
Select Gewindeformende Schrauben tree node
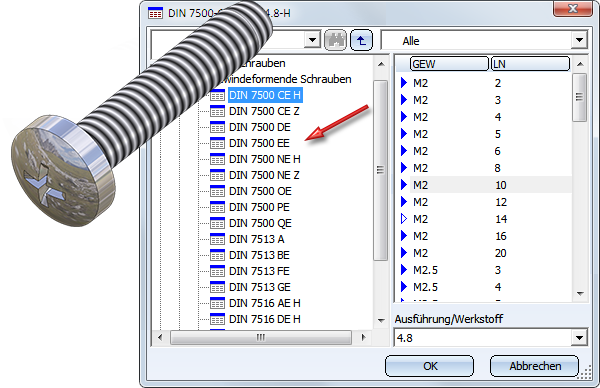click(x=287, y=79)
